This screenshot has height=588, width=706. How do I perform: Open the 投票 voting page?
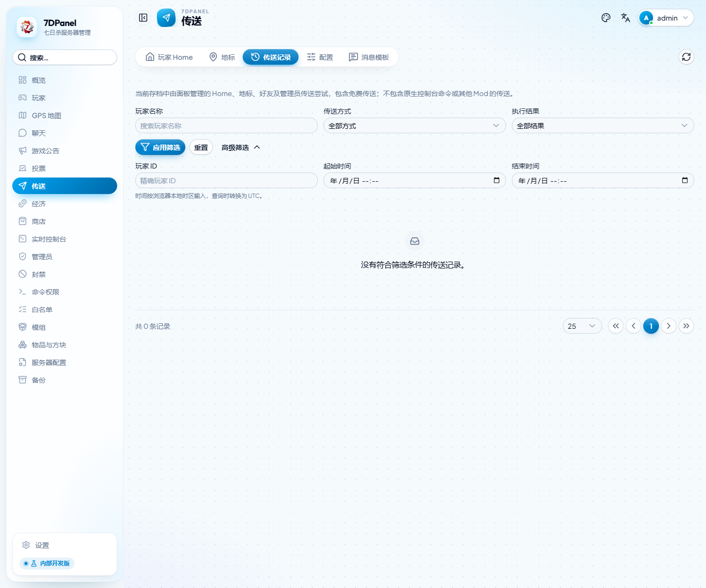pyautogui.click(x=65, y=169)
